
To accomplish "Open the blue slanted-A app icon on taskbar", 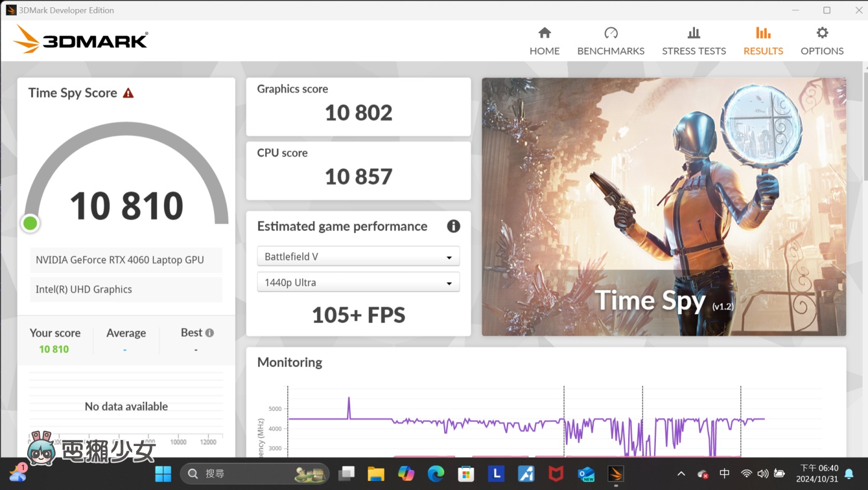I will point(526,474).
